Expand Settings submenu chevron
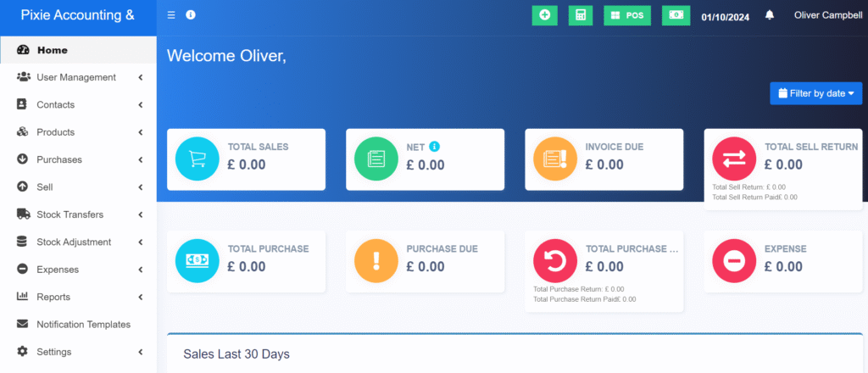 [x=141, y=352]
